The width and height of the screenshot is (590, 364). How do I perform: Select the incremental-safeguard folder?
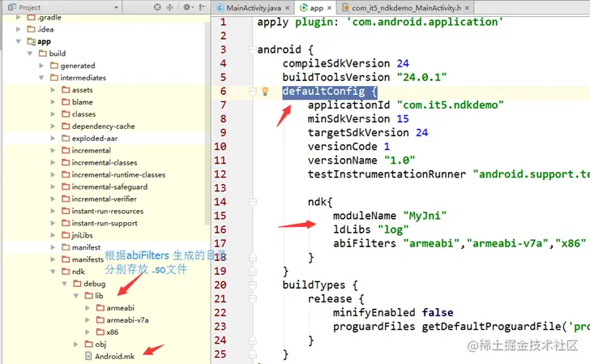[x=105, y=186]
